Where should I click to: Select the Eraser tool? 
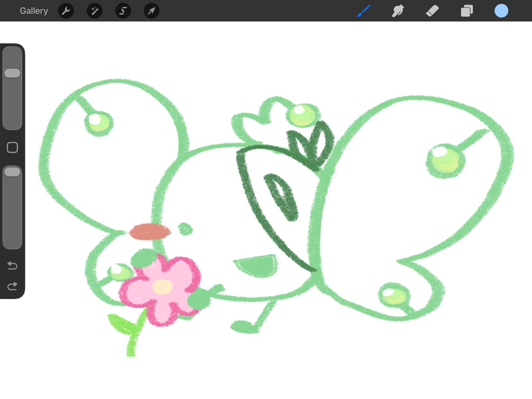[x=432, y=11]
